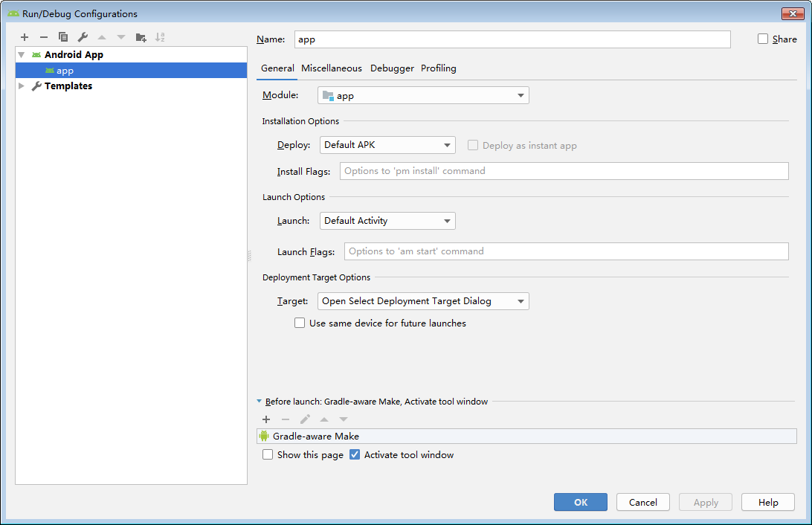Open the Deploy Default APK dropdown
This screenshot has width=812, height=525.
point(387,146)
